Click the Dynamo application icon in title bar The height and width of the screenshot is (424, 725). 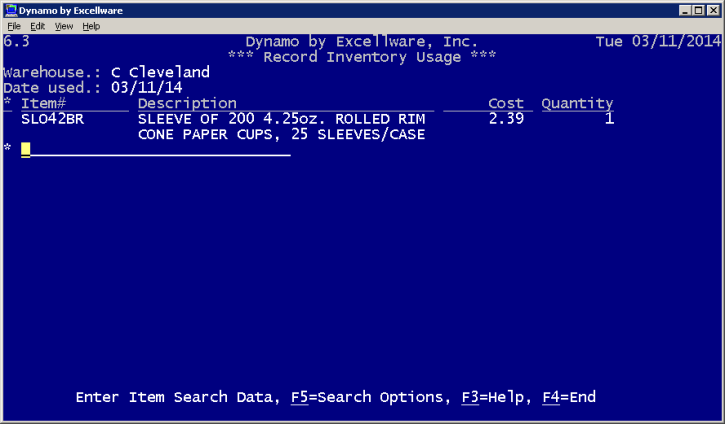11,10
